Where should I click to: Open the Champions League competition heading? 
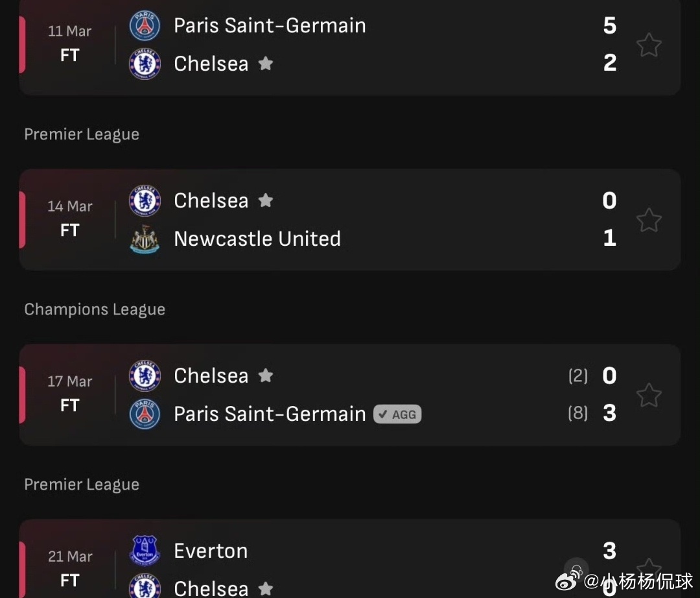point(95,309)
